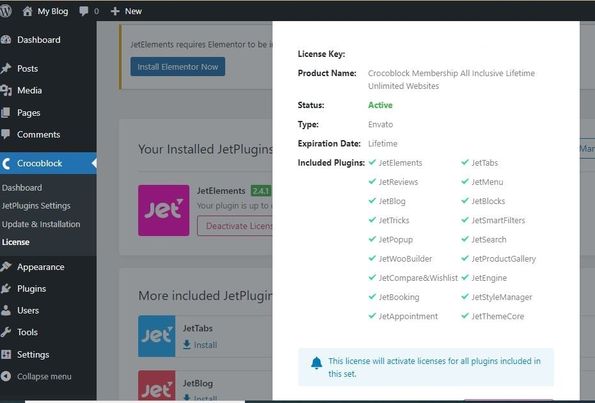Image resolution: width=595 pixels, height=403 pixels.
Task: Open the Crocoblock menu item
Action: [x=48, y=163]
